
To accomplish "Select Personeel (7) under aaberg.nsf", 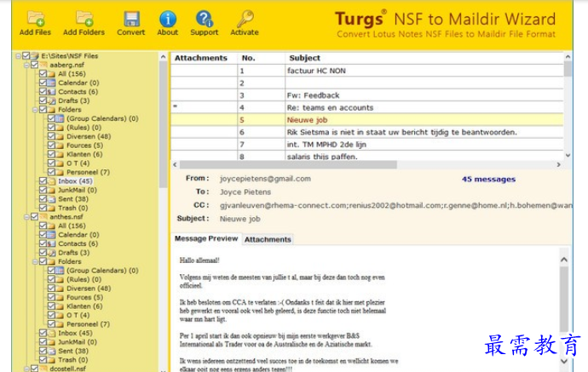I will [x=88, y=172].
